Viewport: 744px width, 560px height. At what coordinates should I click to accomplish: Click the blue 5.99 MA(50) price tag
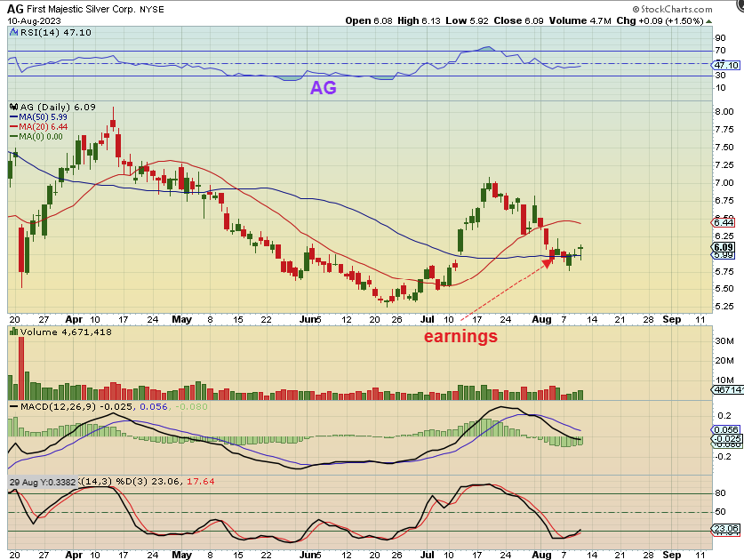point(724,255)
